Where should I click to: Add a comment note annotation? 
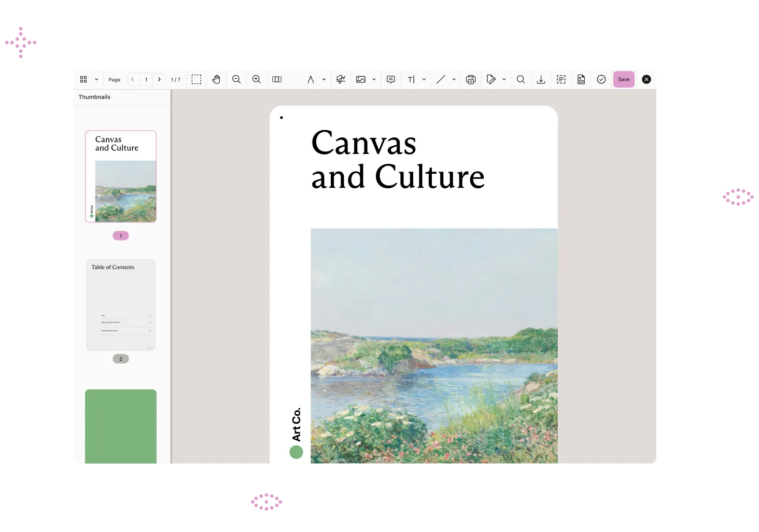391,79
